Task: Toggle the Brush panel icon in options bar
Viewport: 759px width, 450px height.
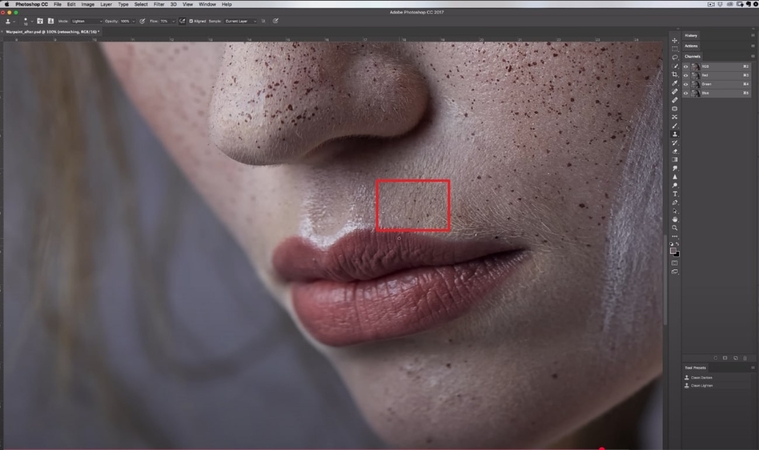Action: click(x=40, y=21)
